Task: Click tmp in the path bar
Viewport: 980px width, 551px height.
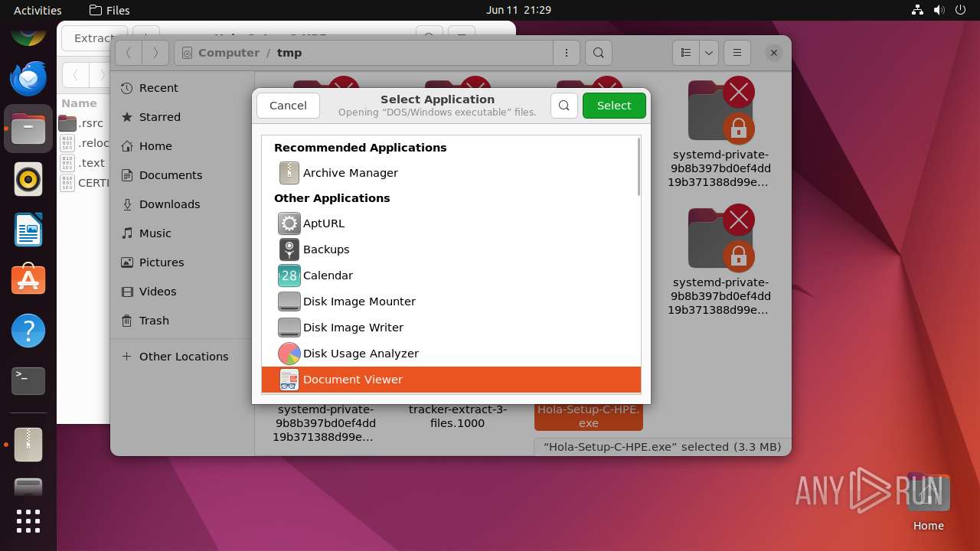Action: pos(289,53)
